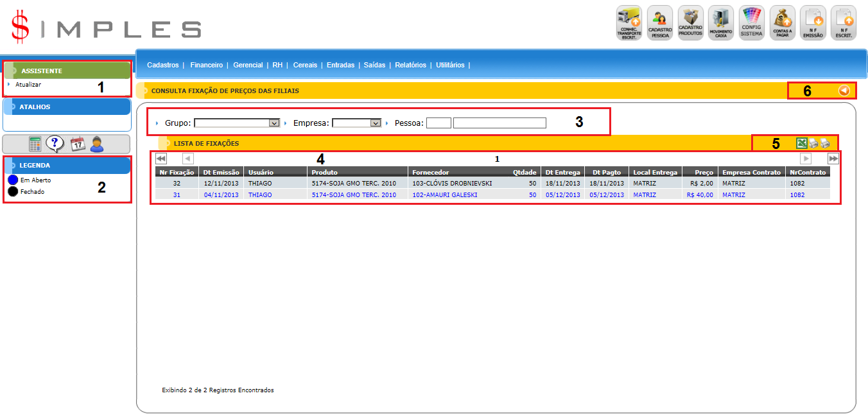Open the Cereais menu
Screen dimensions: 868x416
coord(305,65)
